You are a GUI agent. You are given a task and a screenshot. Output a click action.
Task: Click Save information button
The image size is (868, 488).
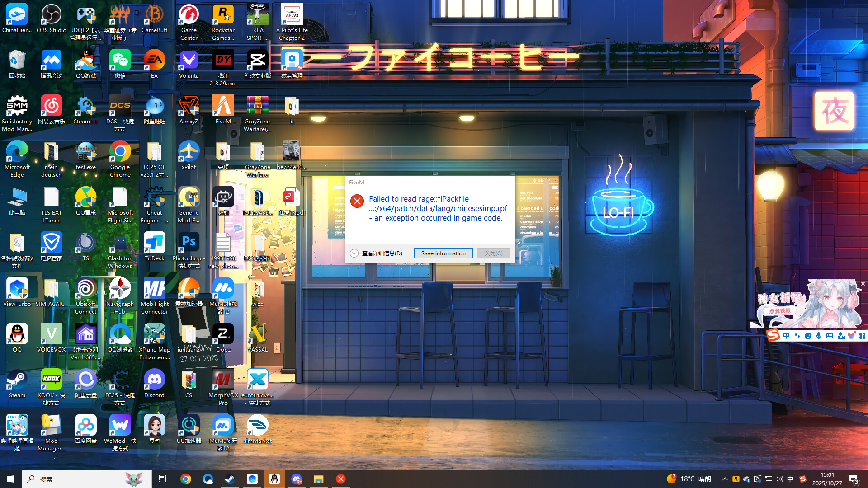[443, 253]
